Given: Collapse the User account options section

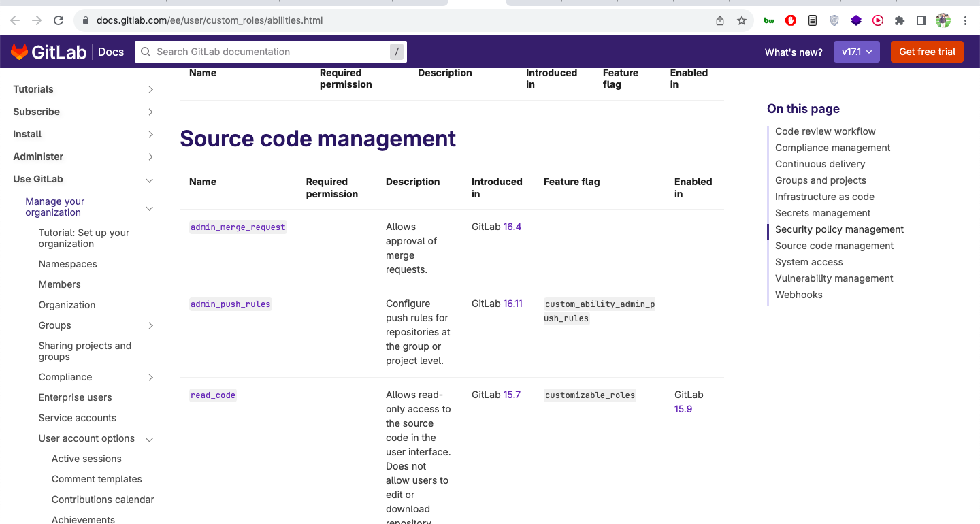Looking at the screenshot, I should point(150,439).
